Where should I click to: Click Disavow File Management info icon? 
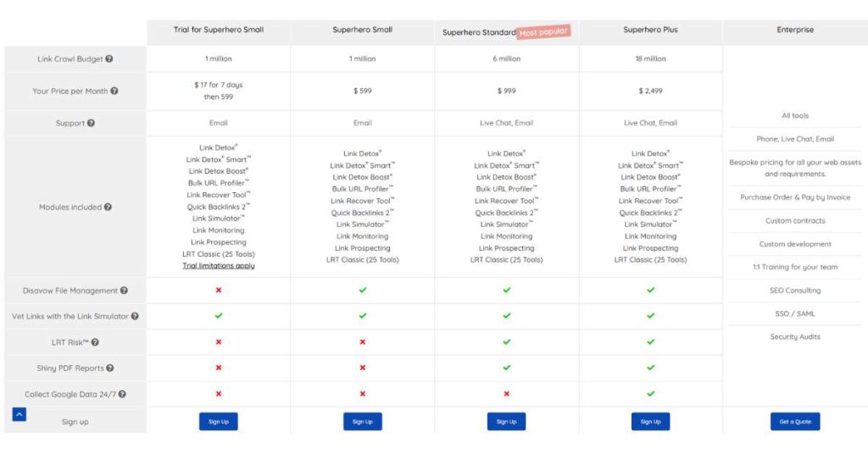pyautogui.click(x=124, y=291)
